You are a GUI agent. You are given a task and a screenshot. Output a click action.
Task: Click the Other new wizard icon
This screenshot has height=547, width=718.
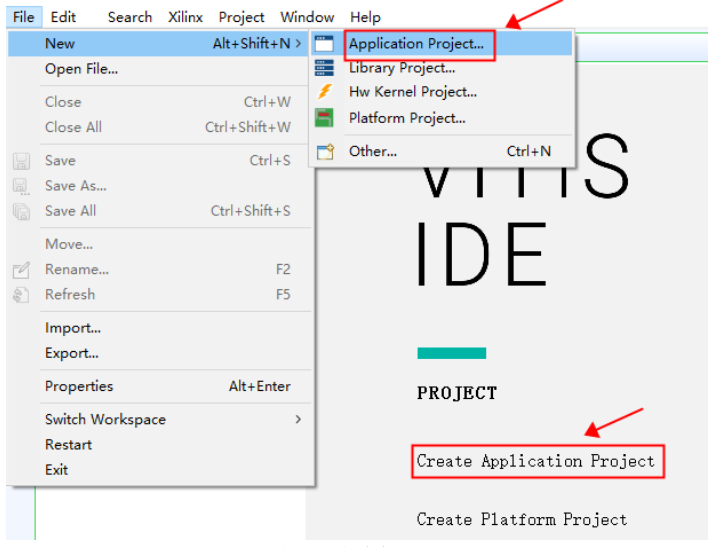pyautogui.click(x=325, y=152)
